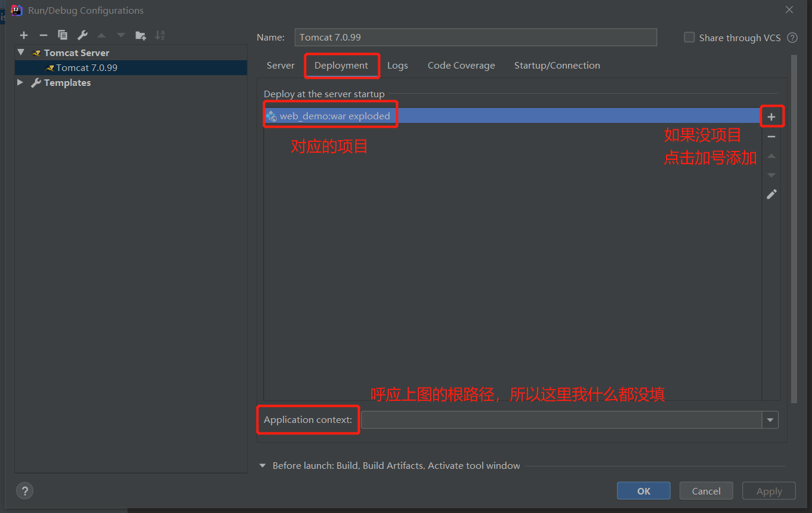Switch to the Logs tab

pos(397,66)
